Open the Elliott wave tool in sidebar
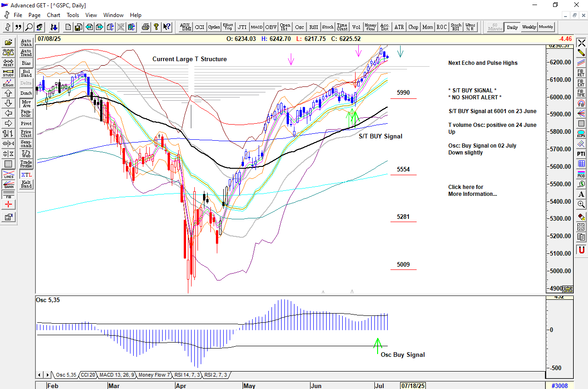 (8, 83)
